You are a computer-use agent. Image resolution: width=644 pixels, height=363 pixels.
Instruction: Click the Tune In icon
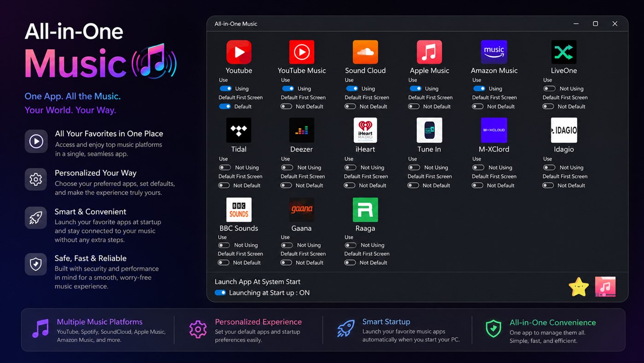pos(429,130)
